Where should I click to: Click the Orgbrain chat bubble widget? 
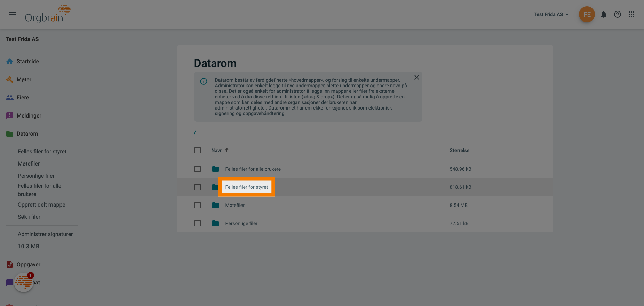tap(24, 282)
